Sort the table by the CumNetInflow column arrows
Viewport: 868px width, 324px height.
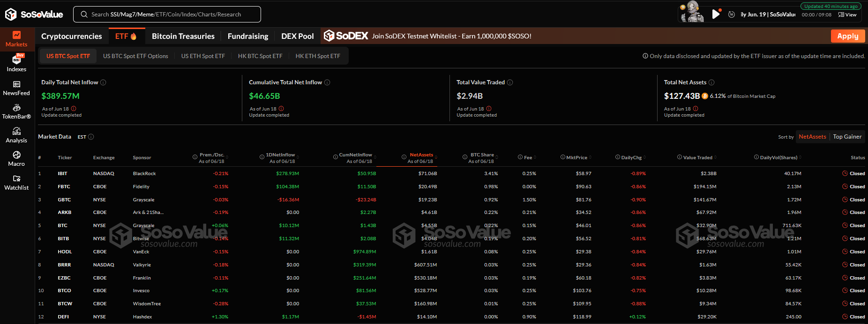[374, 157]
